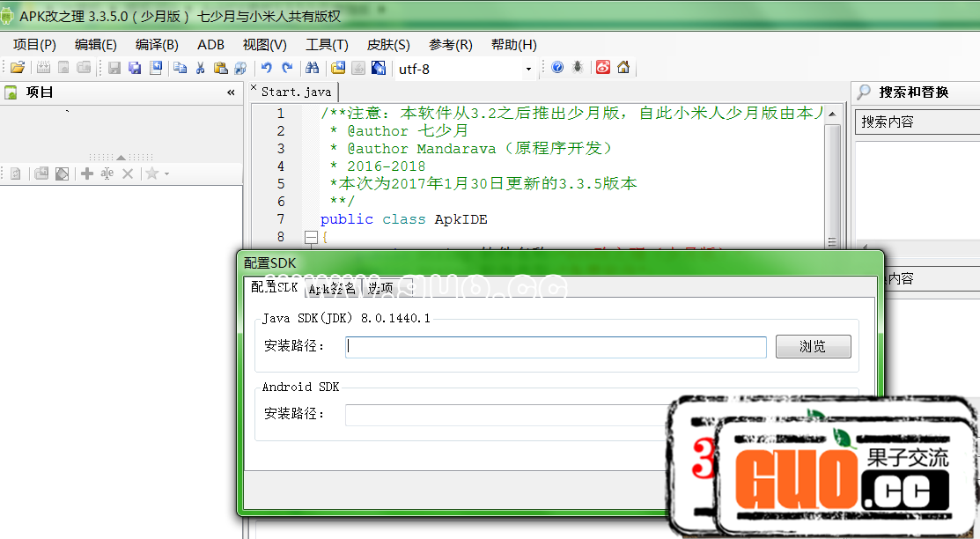
Task: Open the ADB menu
Action: [x=210, y=44]
